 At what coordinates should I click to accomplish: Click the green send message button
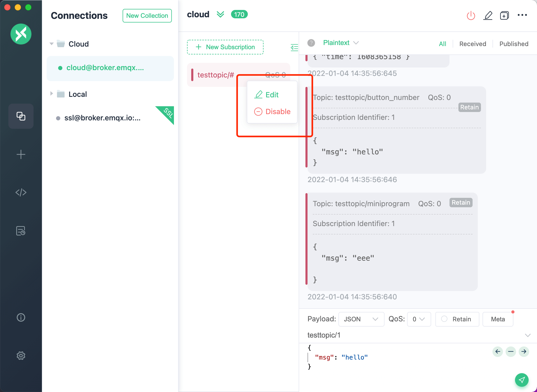[522, 380]
